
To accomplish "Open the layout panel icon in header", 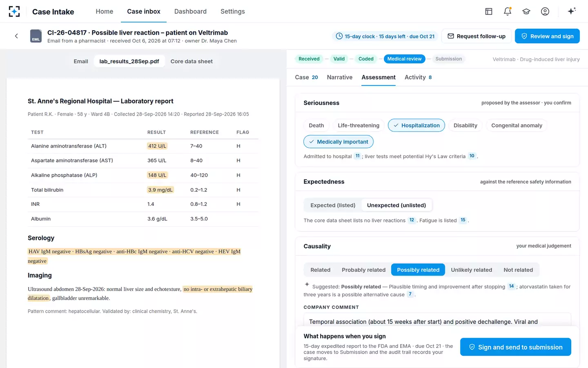I will (489, 11).
